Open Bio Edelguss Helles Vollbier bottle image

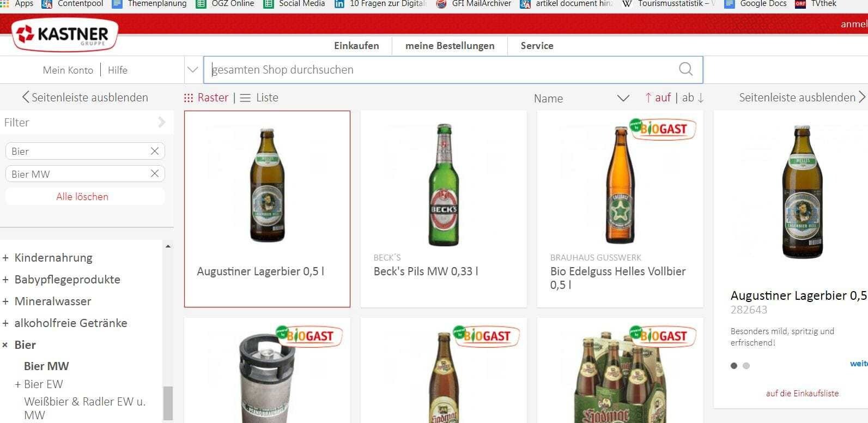[620, 184]
